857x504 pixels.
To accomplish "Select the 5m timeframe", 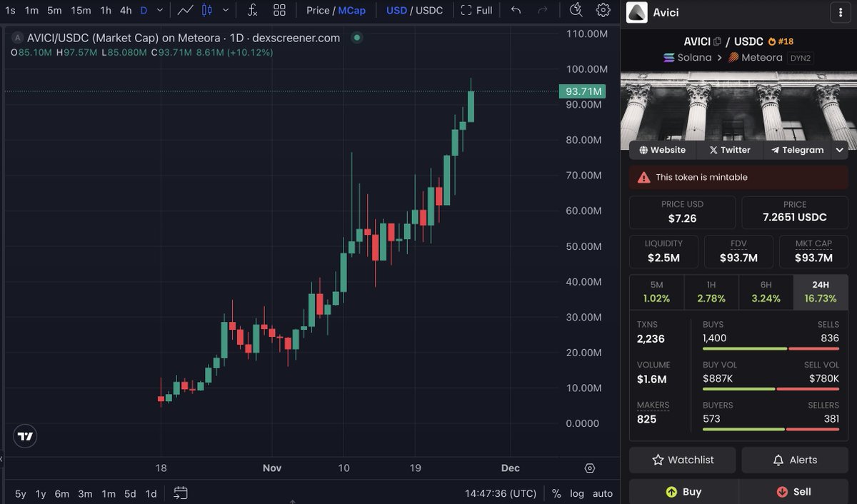I will coord(54,11).
